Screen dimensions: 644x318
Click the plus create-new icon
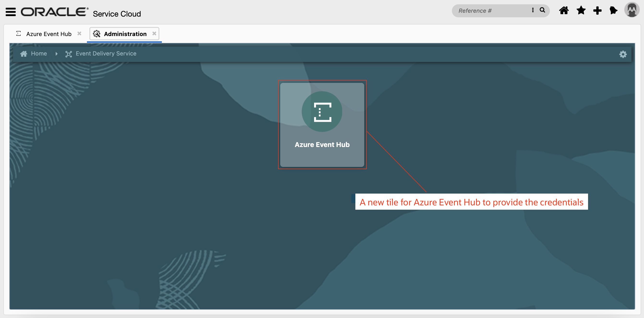597,11
